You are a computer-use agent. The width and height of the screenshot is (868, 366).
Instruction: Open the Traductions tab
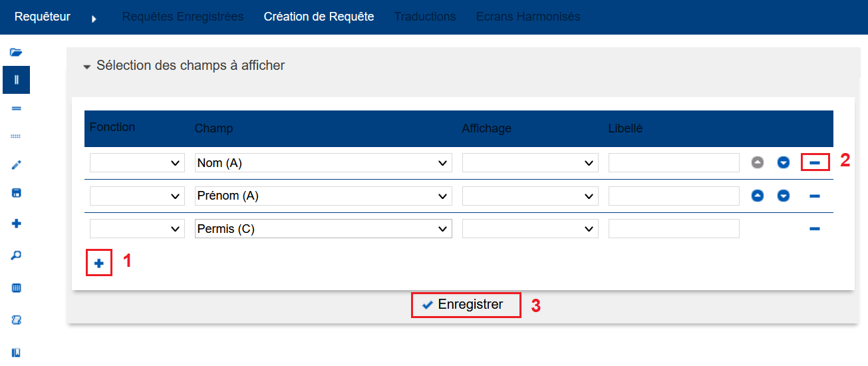click(x=425, y=17)
